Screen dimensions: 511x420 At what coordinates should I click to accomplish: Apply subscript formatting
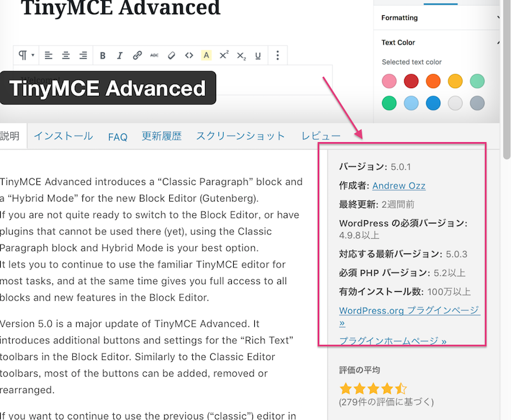coord(241,56)
